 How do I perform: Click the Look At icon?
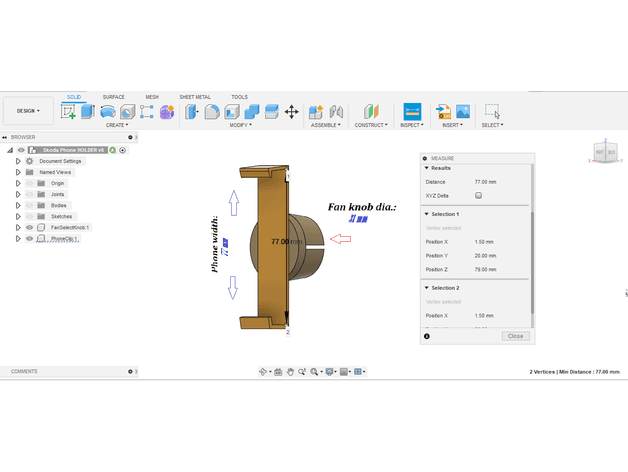pyautogui.click(x=278, y=372)
